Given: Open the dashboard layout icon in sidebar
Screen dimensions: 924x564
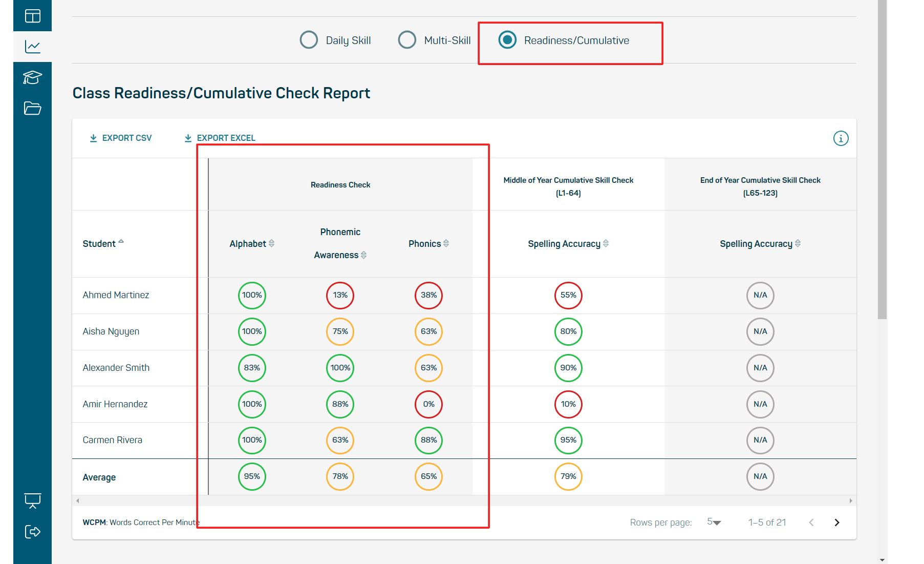Looking at the screenshot, I should [33, 16].
